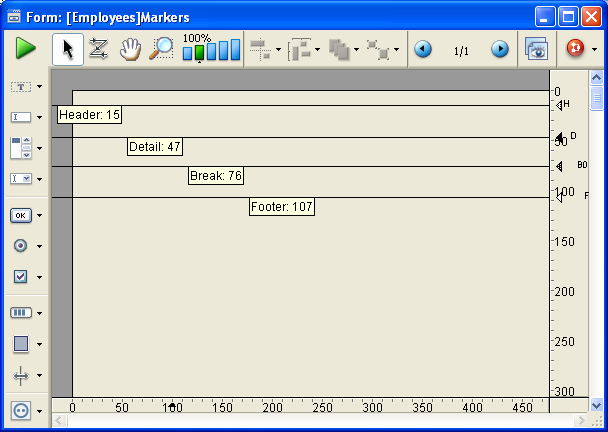Click the 100% zoom level bars
Image resolution: width=608 pixels, height=432 pixels.
click(211, 49)
